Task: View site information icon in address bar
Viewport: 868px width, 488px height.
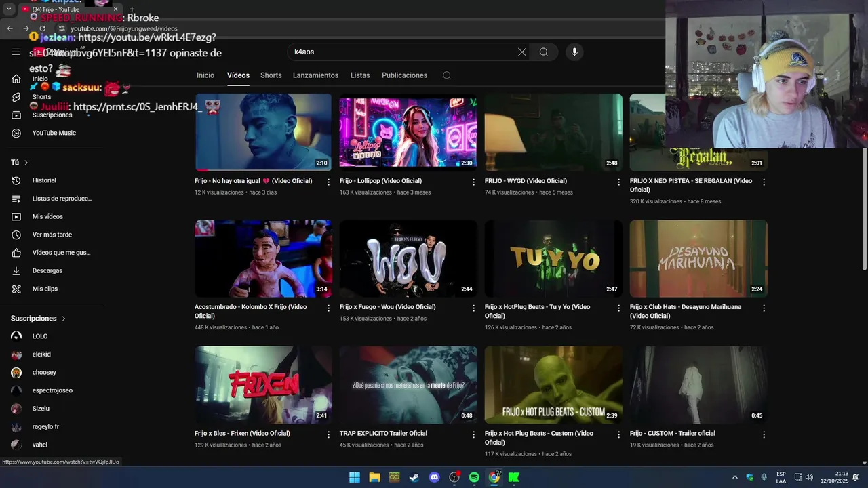Action: pos(62,28)
